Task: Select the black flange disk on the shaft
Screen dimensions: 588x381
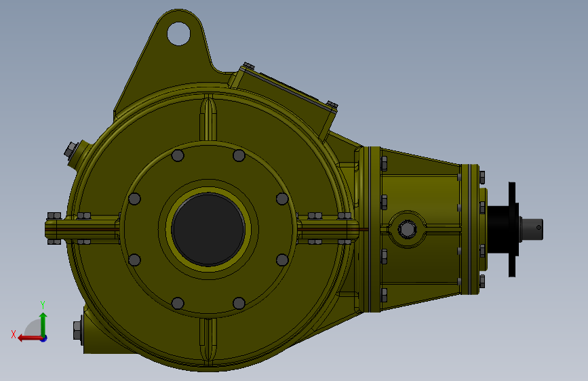Action: (x=512, y=230)
